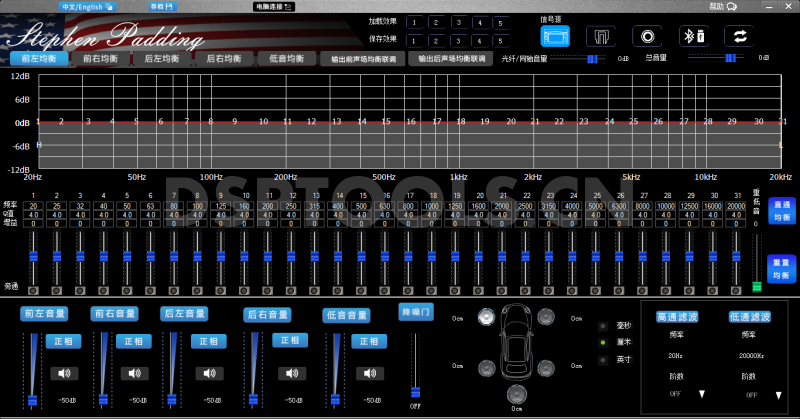The image size is (800, 419).
Task: Click the circular coaxial source icon
Action: coord(648,36)
